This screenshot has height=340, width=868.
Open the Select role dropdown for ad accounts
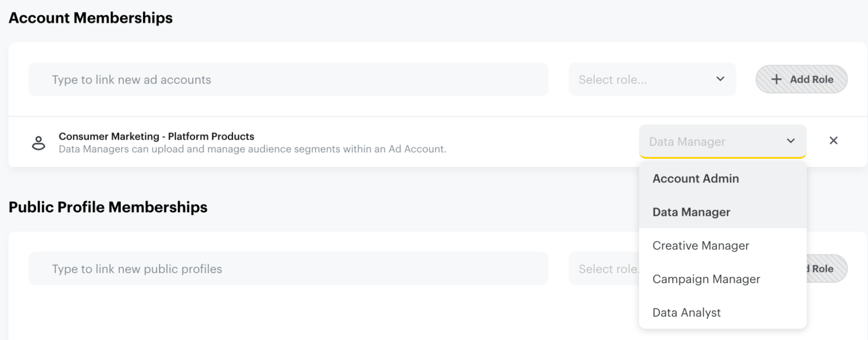[652, 79]
